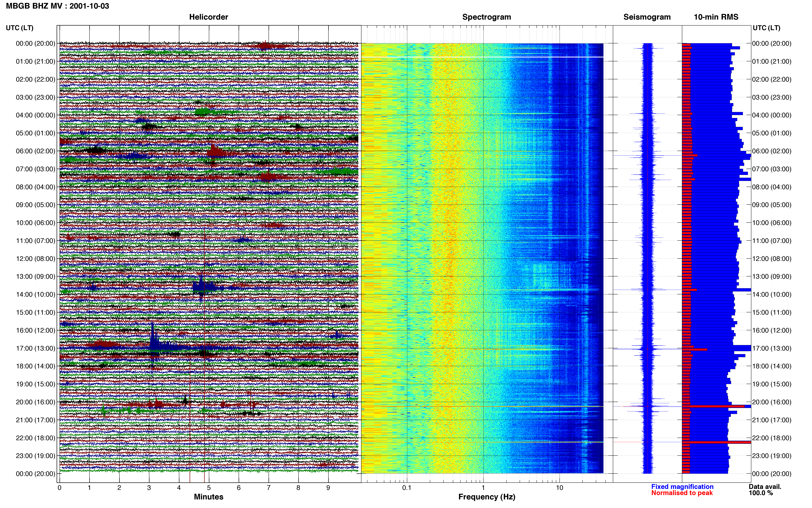The height and width of the screenshot is (508, 812).
Task: Select the "Seismogram" panel heading
Action: [647, 17]
